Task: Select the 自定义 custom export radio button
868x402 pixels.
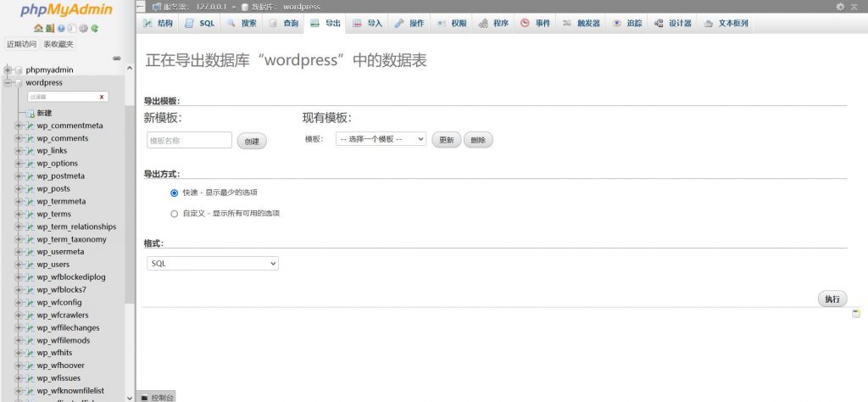Action: [175, 214]
